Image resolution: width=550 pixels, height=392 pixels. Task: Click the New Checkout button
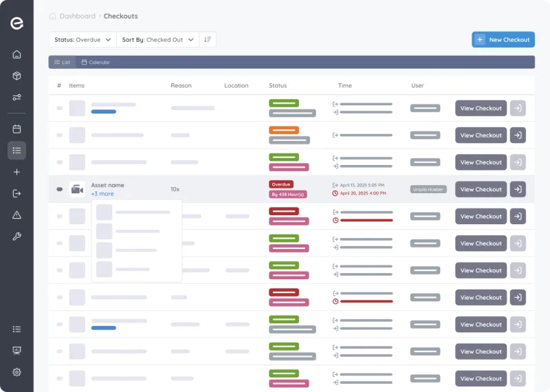point(503,40)
